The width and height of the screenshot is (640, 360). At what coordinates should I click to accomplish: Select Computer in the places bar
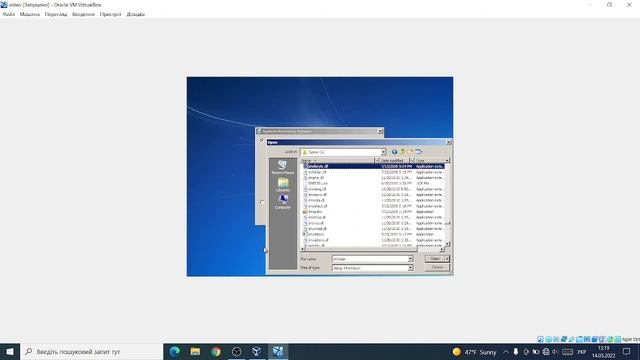(282, 202)
